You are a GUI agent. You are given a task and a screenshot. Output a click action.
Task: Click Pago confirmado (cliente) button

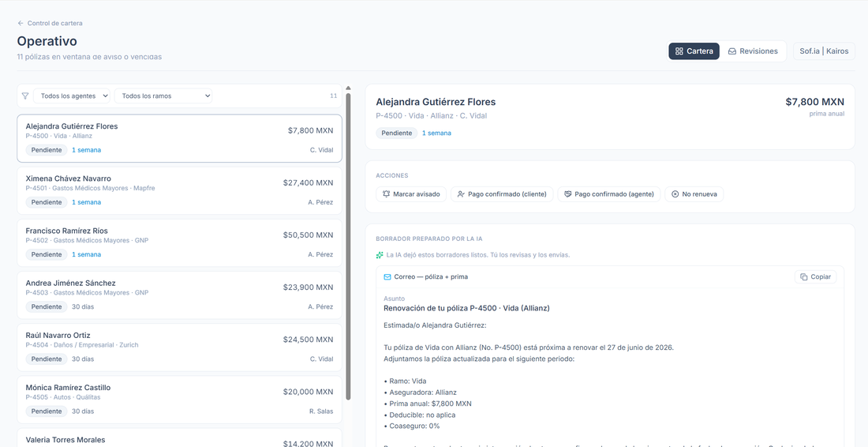point(502,194)
